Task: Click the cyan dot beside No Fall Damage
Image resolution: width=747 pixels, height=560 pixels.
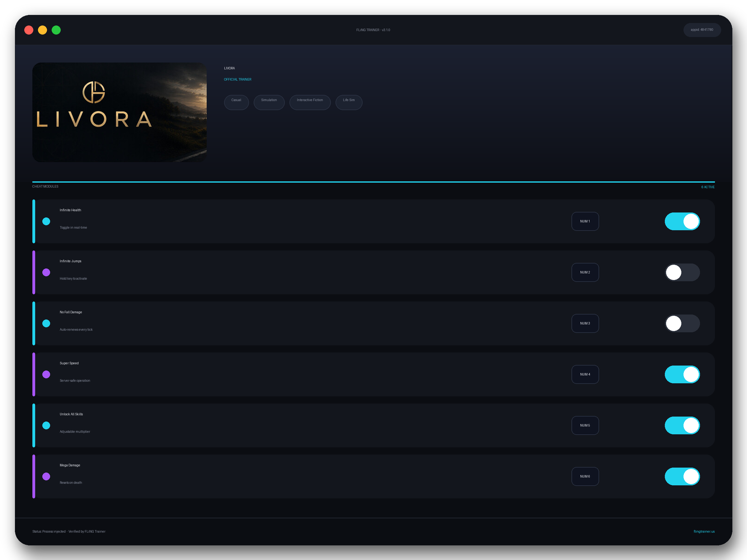Action: point(46,323)
